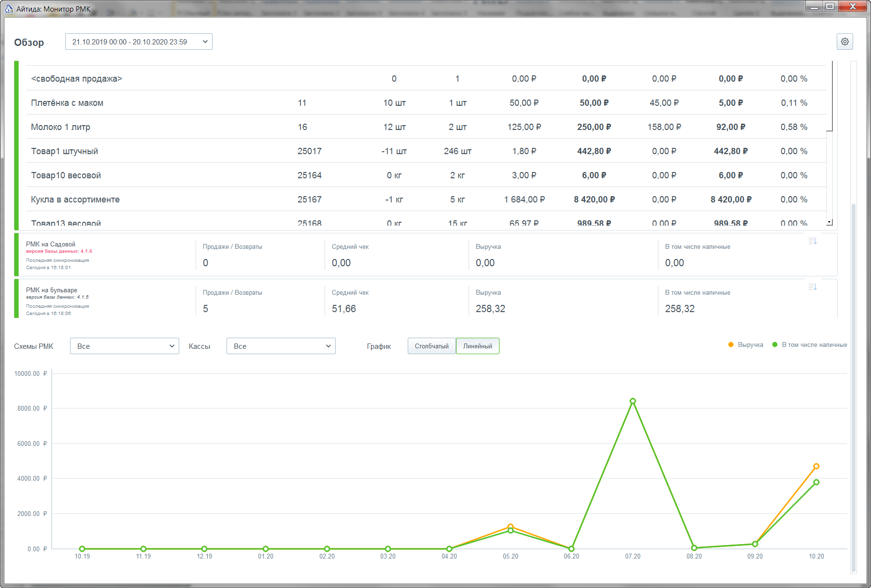The height and width of the screenshot is (588, 871).
Task: Click the 09.20 data point on chart
Action: point(755,544)
